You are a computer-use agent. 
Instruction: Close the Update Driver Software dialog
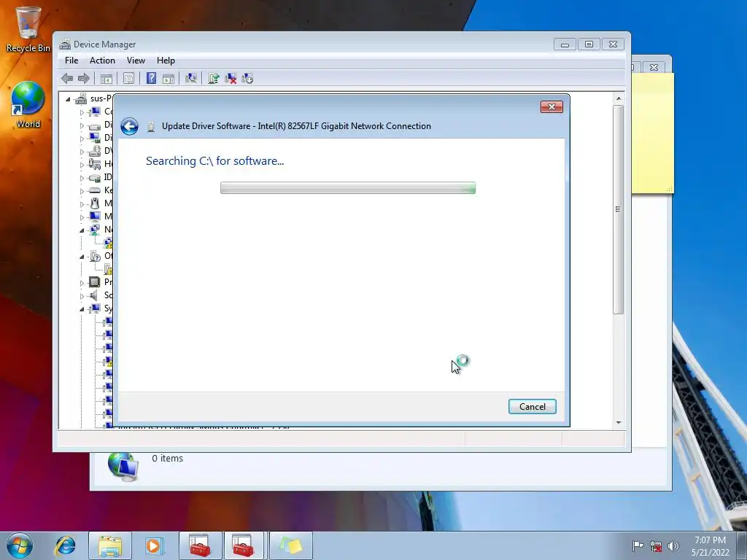coord(551,106)
